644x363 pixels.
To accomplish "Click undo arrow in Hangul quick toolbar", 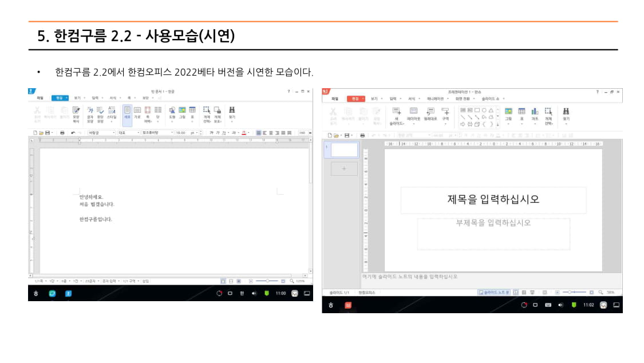I will click(x=73, y=133).
